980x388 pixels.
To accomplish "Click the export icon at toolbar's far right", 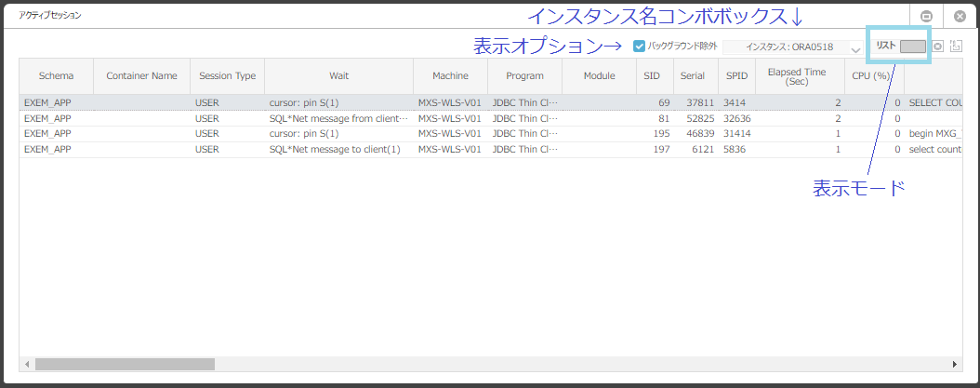I will [x=954, y=47].
